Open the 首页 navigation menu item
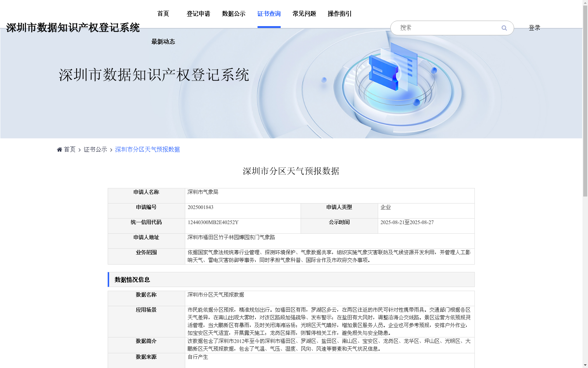This screenshot has height=368, width=588. [163, 14]
